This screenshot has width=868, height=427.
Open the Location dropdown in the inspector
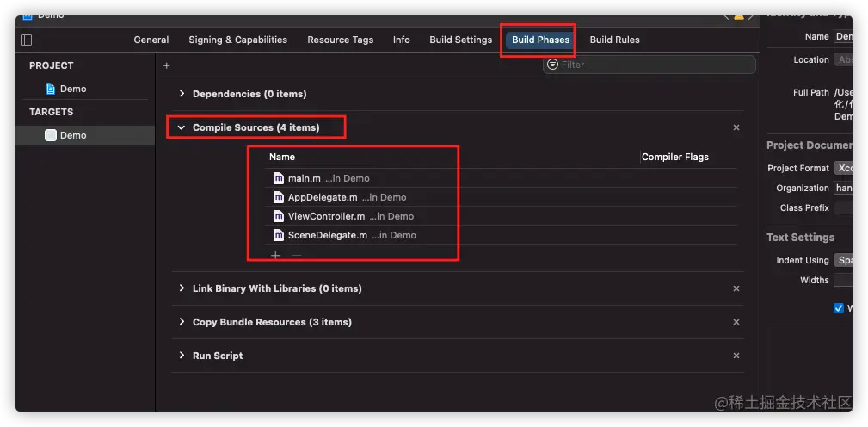[843, 59]
